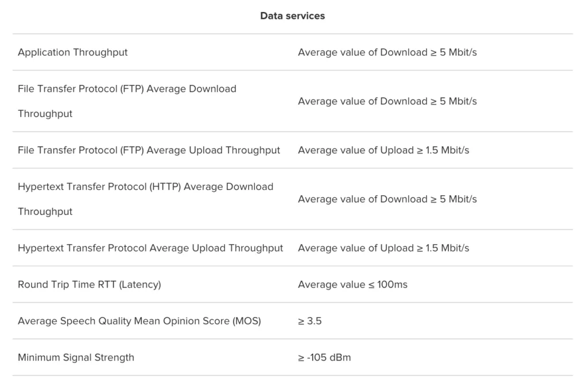Click the FTP download ≥ 5 Mbit/s value

(x=388, y=101)
